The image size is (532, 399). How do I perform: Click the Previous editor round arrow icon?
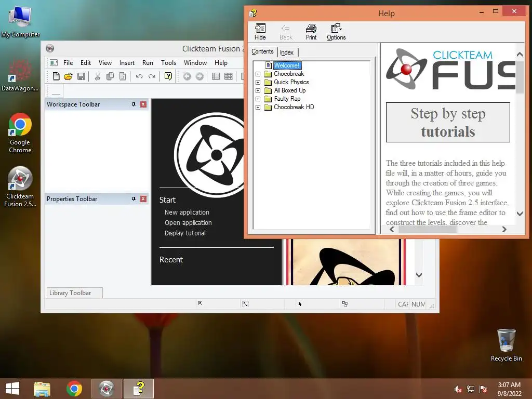187,76
